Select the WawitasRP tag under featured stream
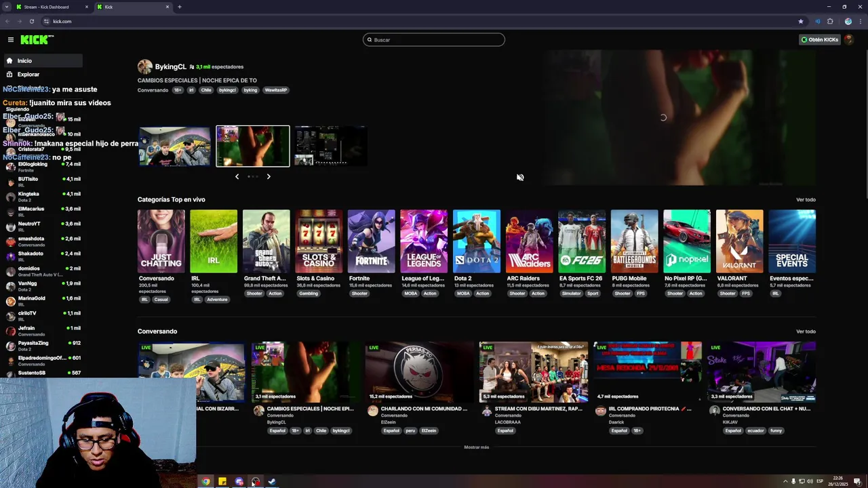This screenshot has width=868, height=488. [275, 90]
